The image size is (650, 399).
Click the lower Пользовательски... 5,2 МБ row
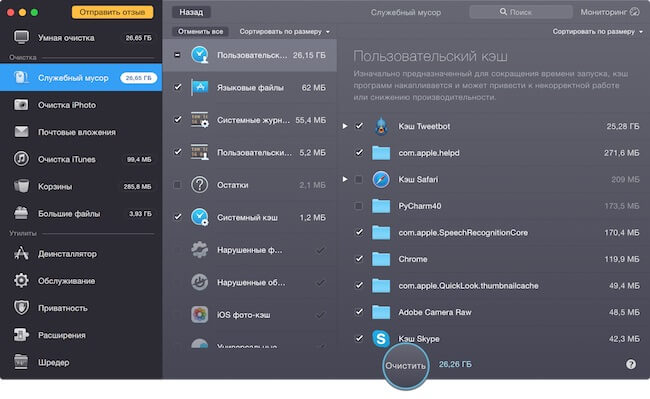250,152
